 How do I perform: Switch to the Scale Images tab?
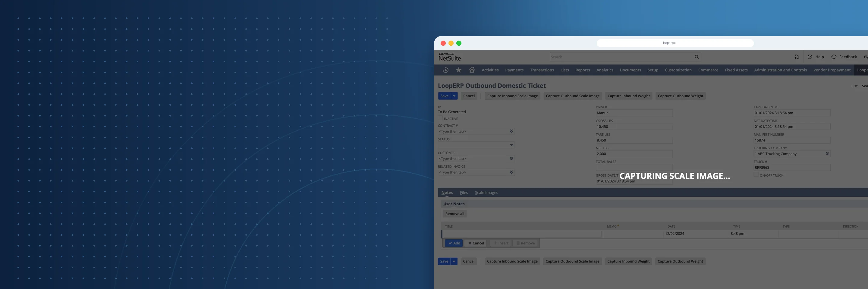486,193
